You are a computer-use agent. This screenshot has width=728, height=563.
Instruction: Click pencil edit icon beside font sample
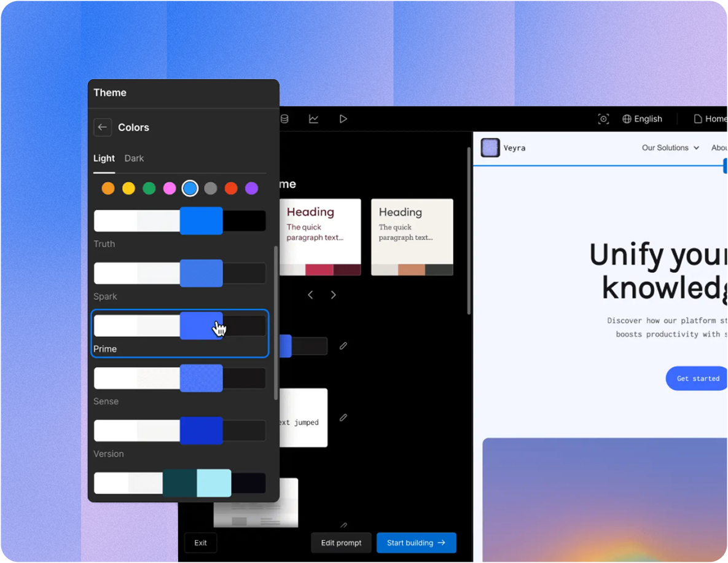coord(343,417)
